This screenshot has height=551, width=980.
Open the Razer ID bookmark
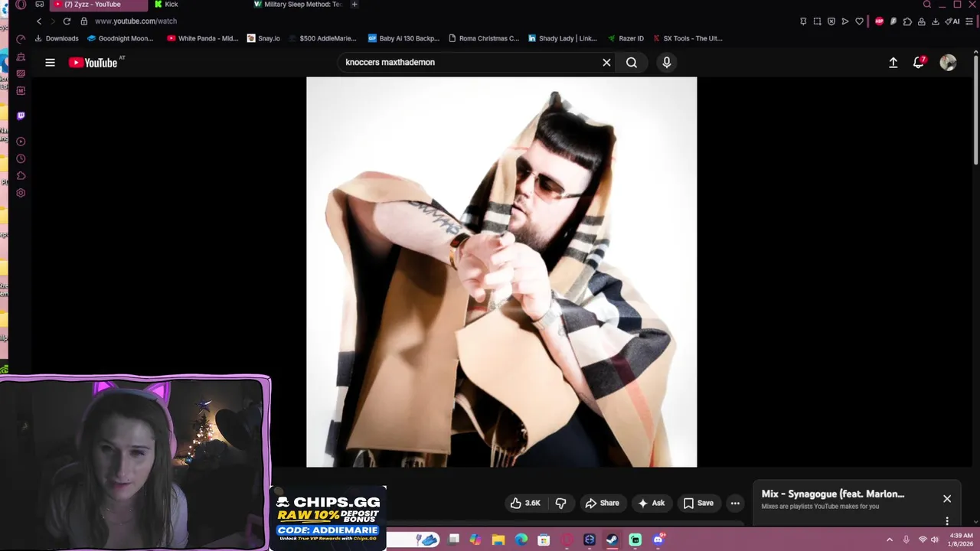pos(626,38)
